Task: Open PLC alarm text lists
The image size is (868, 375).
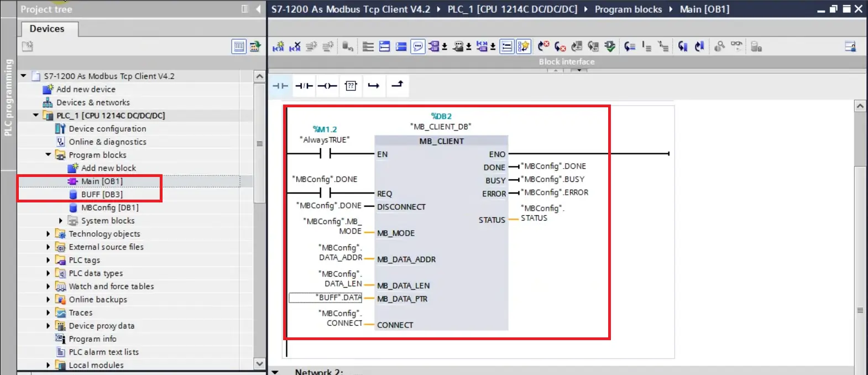Action: [x=103, y=352]
